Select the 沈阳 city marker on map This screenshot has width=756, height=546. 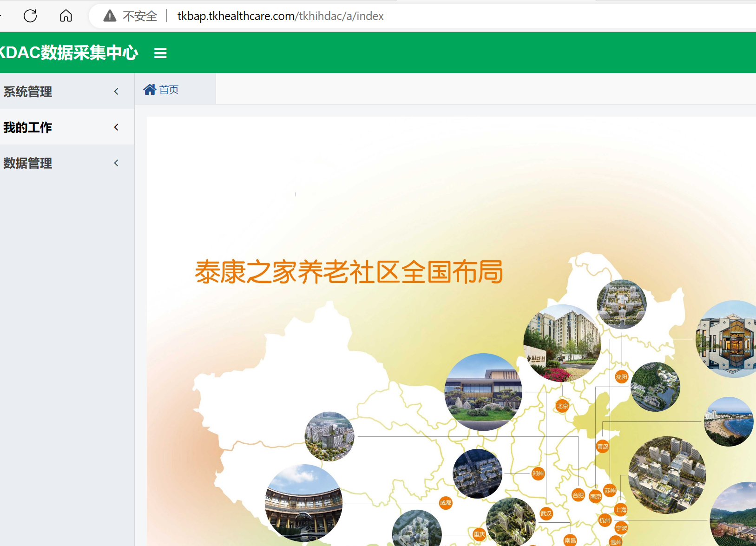pos(621,377)
